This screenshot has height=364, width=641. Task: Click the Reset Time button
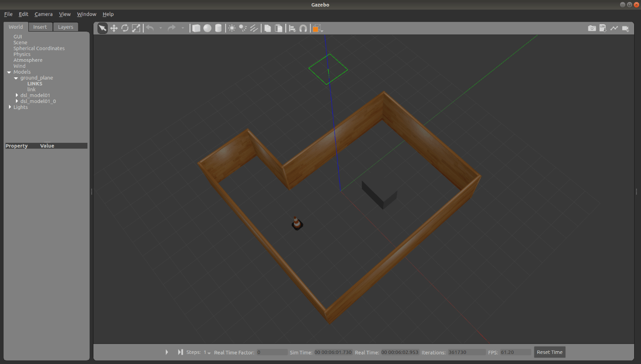550,352
